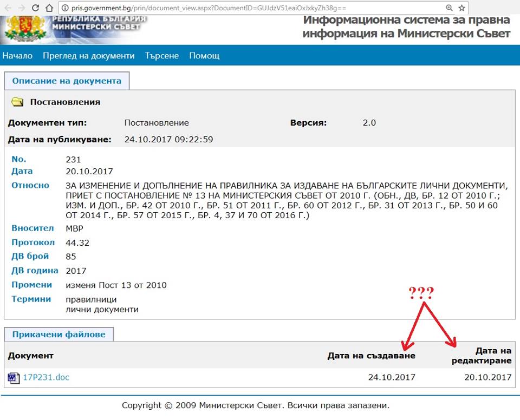The image size is (520, 420).
Task: Click the Word file icon beside 17P231.doc
Action: coord(14,378)
